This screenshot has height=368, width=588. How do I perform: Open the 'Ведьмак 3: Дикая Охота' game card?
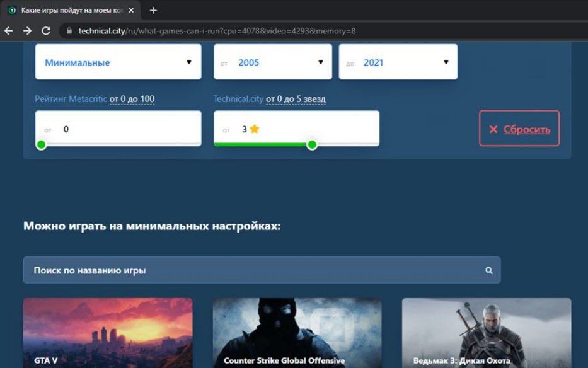coord(487,333)
